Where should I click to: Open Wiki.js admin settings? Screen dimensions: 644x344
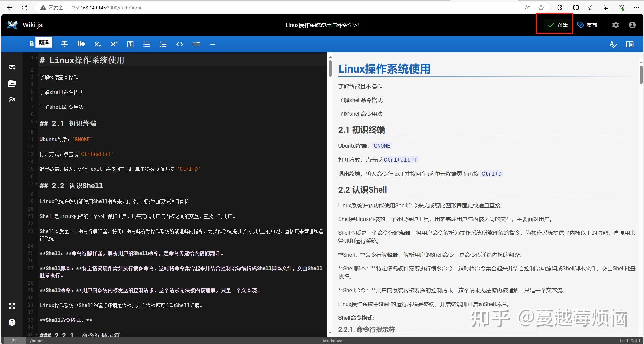pyautogui.click(x=615, y=25)
